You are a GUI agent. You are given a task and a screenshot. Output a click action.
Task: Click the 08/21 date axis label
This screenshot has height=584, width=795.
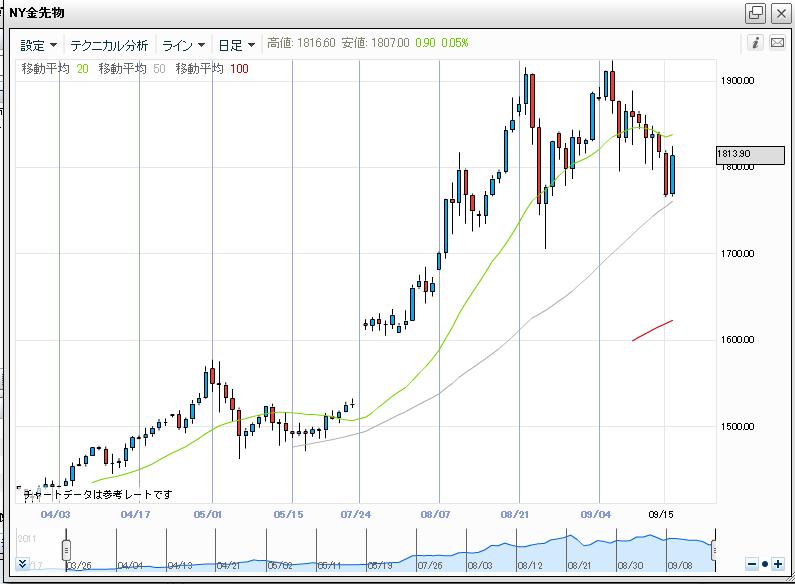click(x=515, y=515)
